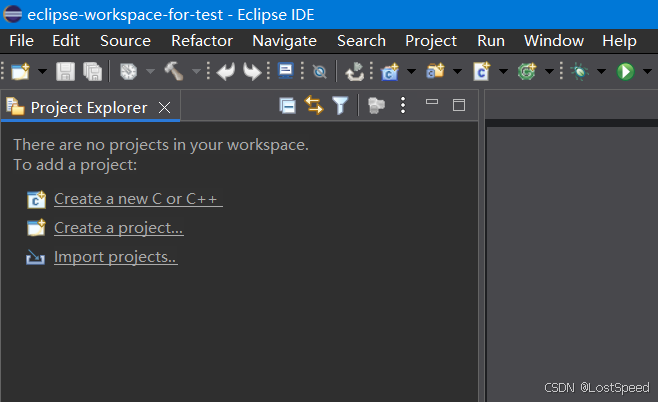658x402 pixels.
Task: Click the new class green G icon
Action: (x=527, y=72)
